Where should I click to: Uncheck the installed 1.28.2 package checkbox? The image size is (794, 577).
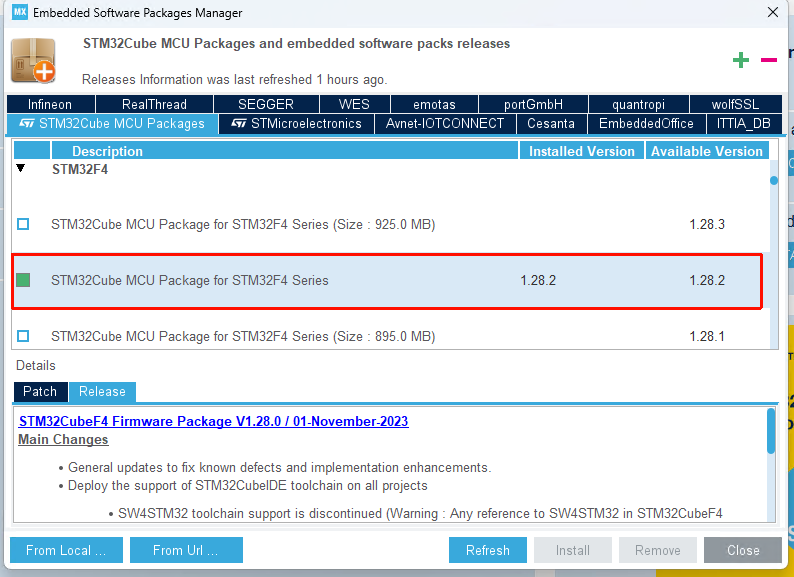point(23,280)
